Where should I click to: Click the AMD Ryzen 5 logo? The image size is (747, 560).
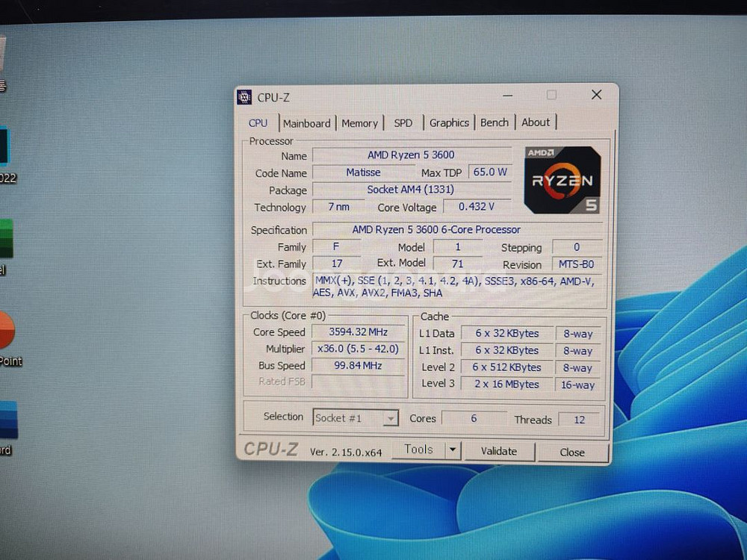point(562,179)
